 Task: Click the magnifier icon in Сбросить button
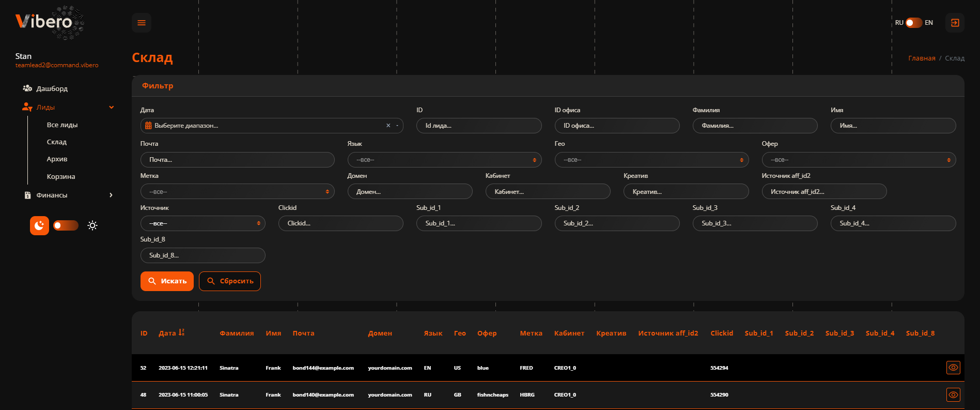(211, 281)
